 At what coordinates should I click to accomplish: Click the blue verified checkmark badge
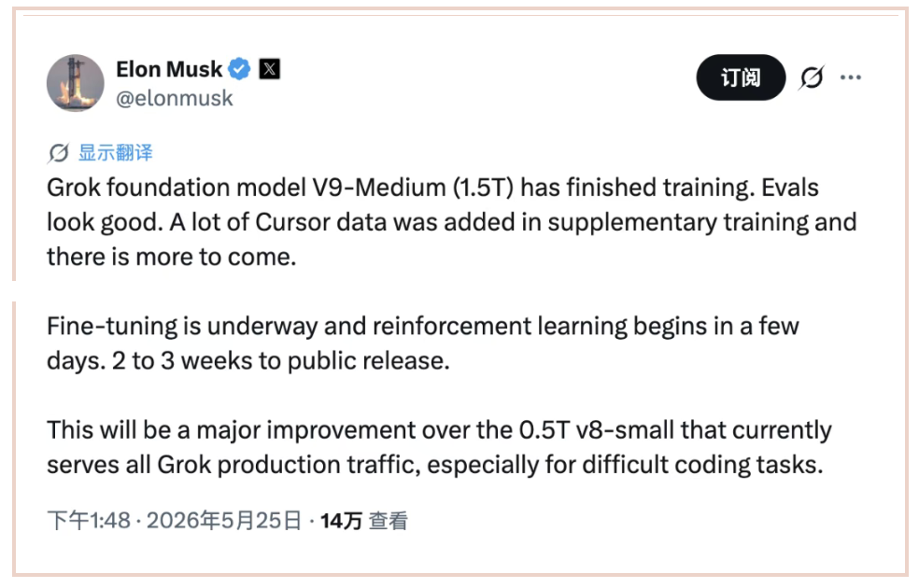(x=239, y=69)
